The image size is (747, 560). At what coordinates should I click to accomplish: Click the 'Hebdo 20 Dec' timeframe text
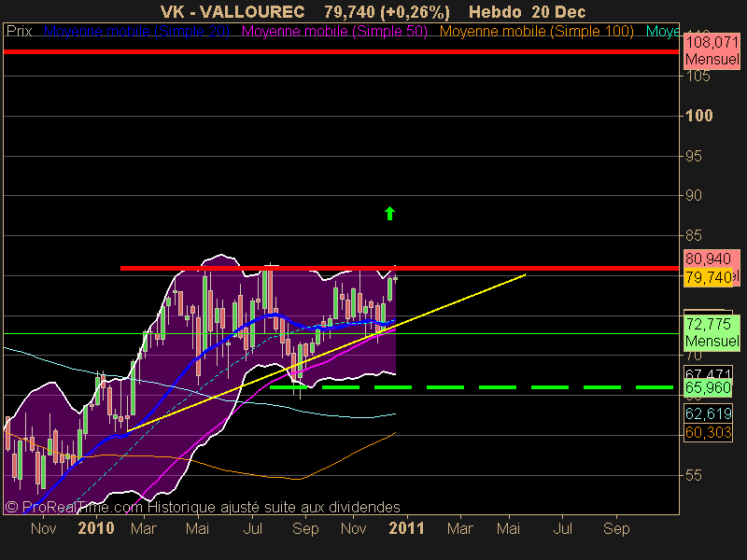tap(527, 12)
